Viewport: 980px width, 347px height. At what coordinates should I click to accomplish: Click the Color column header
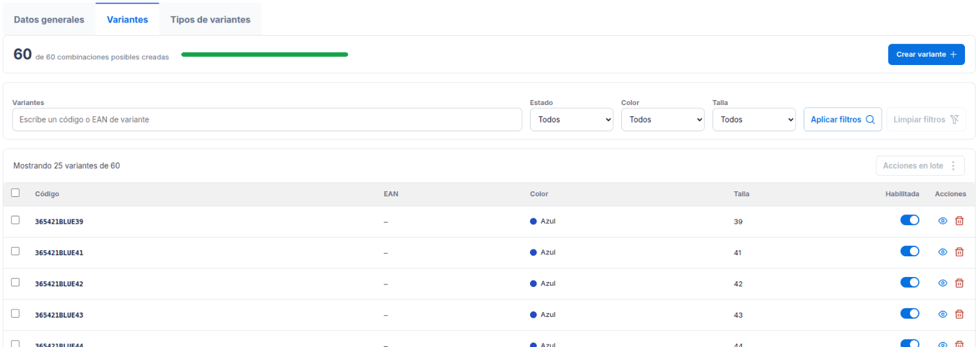539,194
